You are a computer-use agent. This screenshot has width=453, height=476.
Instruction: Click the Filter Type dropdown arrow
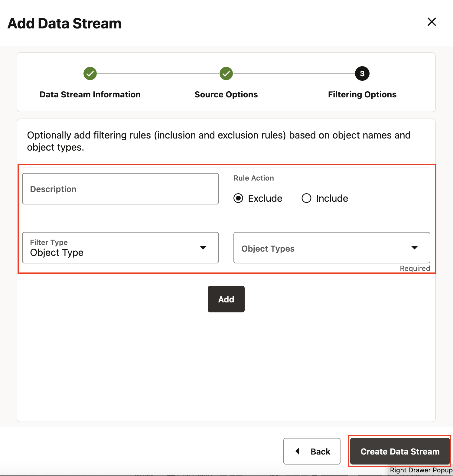(x=203, y=248)
